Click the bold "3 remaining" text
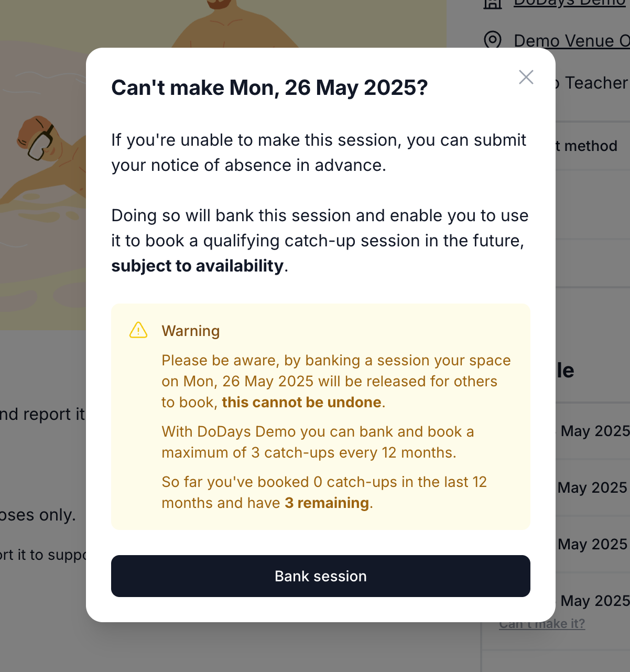 [x=327, y=503]
